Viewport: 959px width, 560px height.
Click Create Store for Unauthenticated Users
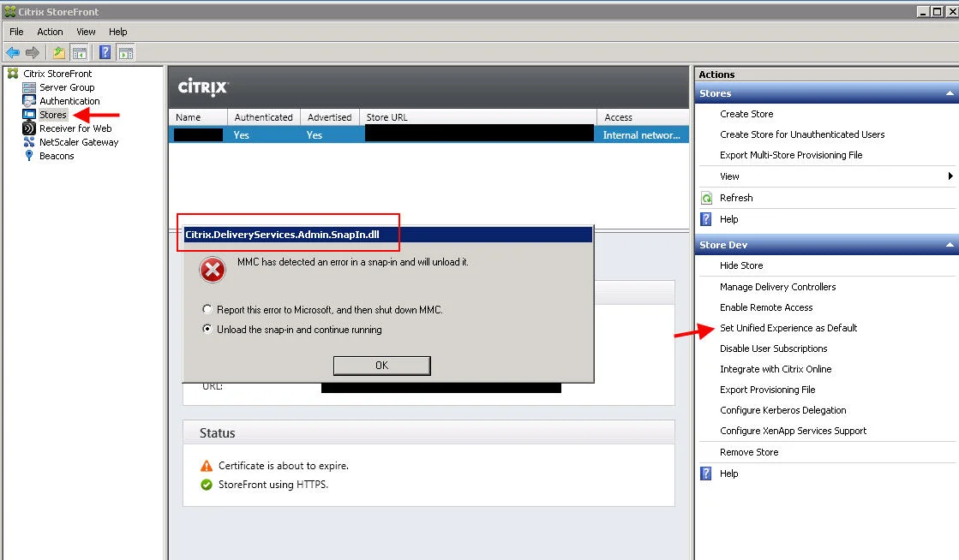click(802, 134)
